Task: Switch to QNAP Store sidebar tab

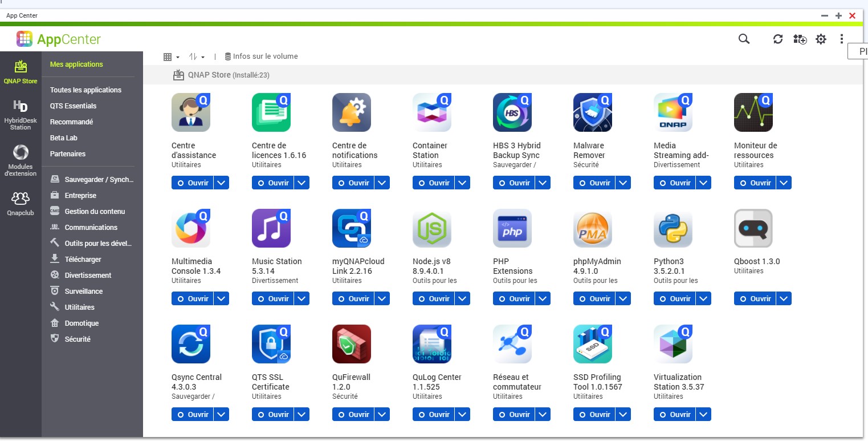Action: tap(21, 72)
